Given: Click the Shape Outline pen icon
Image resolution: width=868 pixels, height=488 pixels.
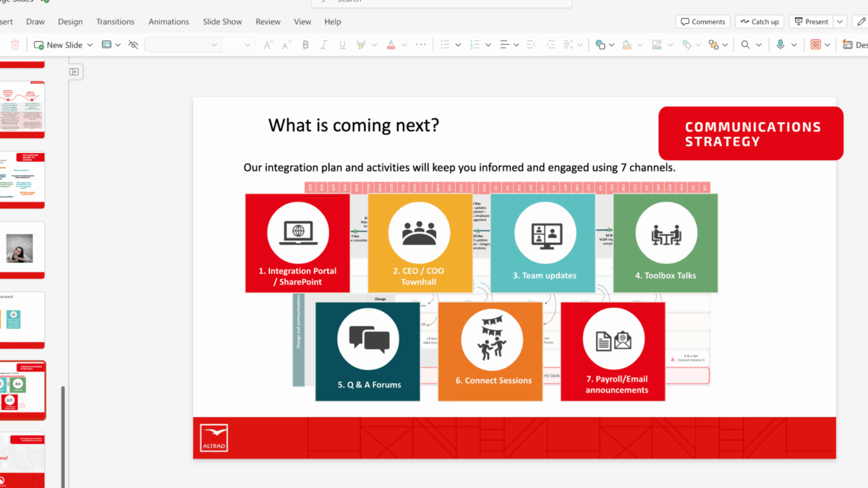Looking at the screenshot, I should [657, 45].
